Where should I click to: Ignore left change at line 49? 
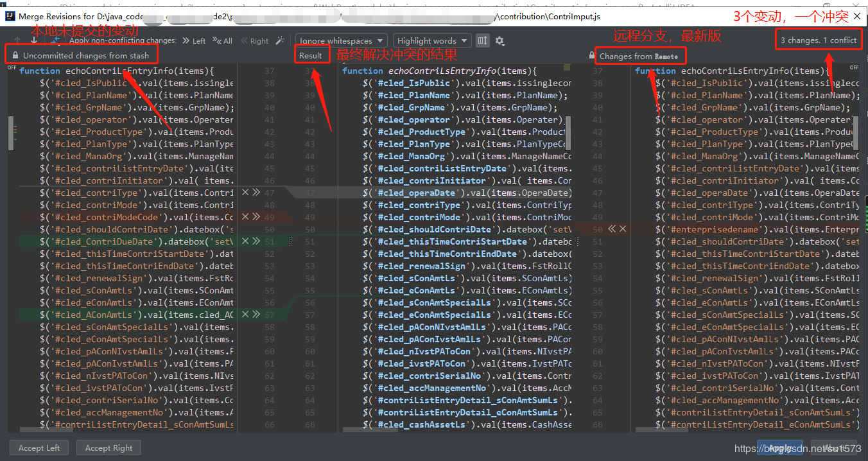click(245, 217)
